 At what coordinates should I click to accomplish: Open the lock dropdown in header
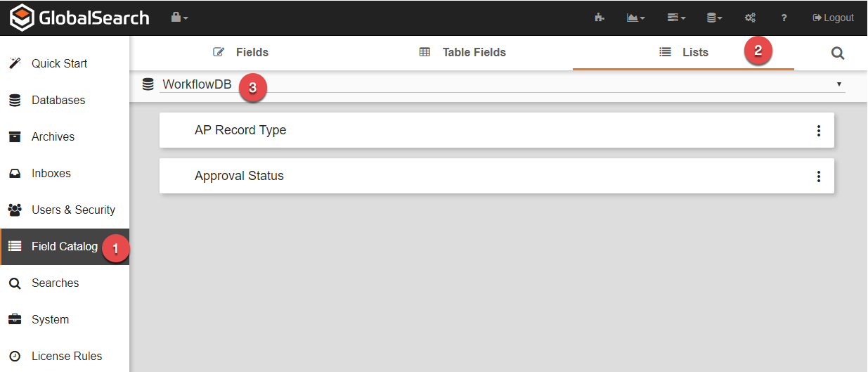coord(179,18)
